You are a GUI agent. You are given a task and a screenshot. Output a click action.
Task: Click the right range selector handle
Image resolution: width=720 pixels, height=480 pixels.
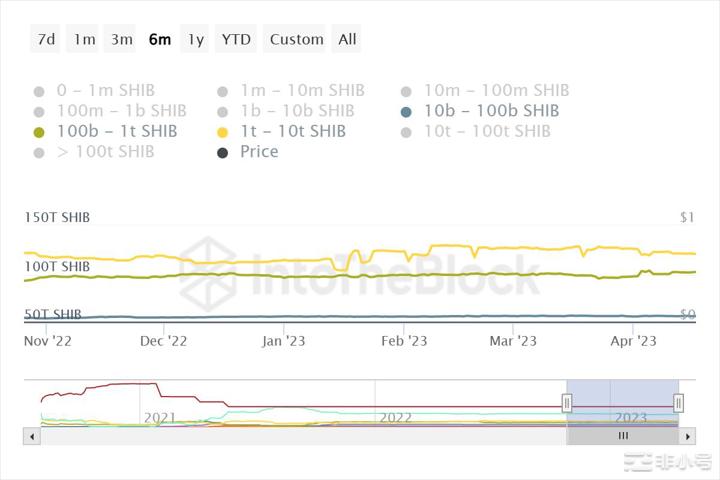[x=679, y=403]
